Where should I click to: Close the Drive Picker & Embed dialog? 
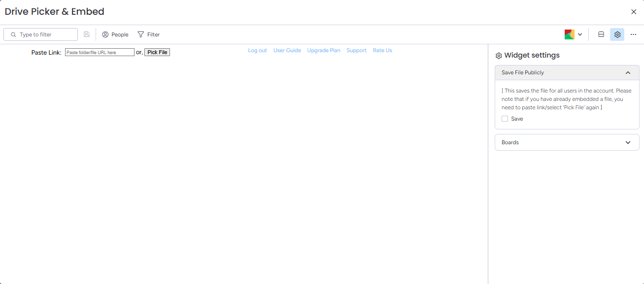(634, 12)
